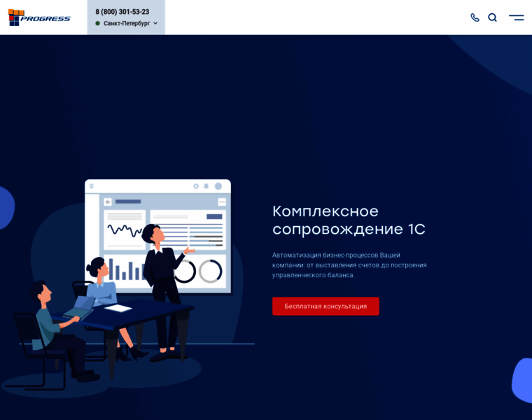Click the phone call icon in header

click(x=475, y=17)
